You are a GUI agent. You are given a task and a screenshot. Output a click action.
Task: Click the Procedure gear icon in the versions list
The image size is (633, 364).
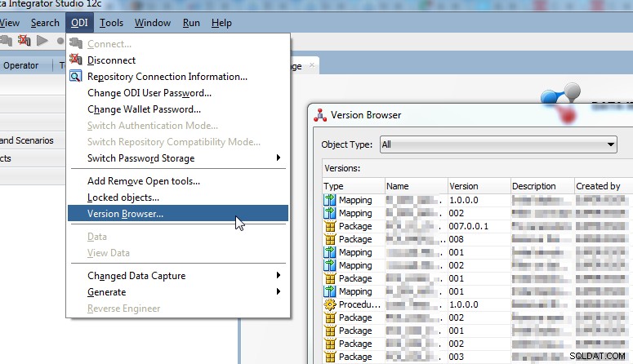[x=330, y=304]
